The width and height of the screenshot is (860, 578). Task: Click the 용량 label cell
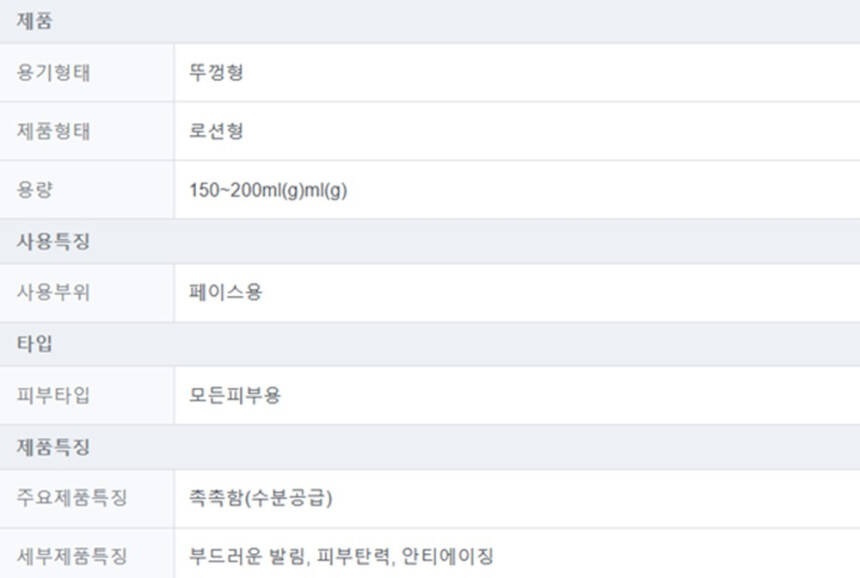[x=35, y=190]
